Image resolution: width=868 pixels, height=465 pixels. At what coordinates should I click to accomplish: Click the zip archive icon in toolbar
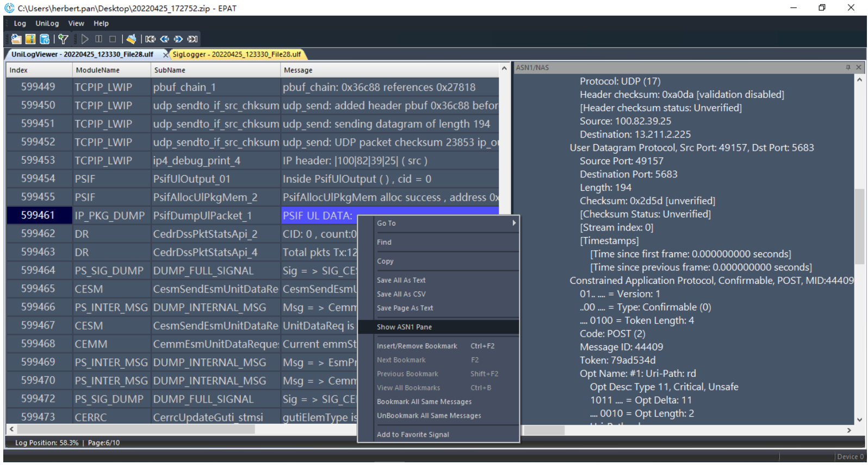[x=30, y=39]
